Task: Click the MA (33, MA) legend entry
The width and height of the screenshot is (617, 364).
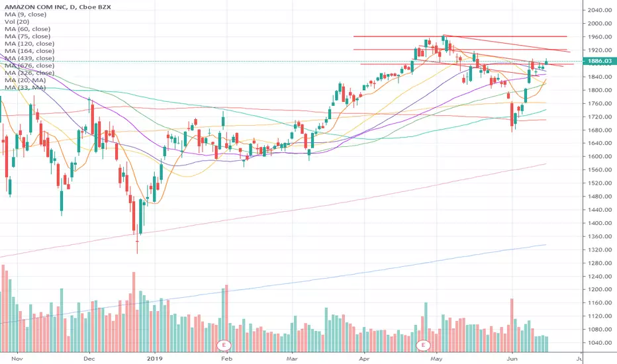Action: pyautogui.click(x=25, y=87)
